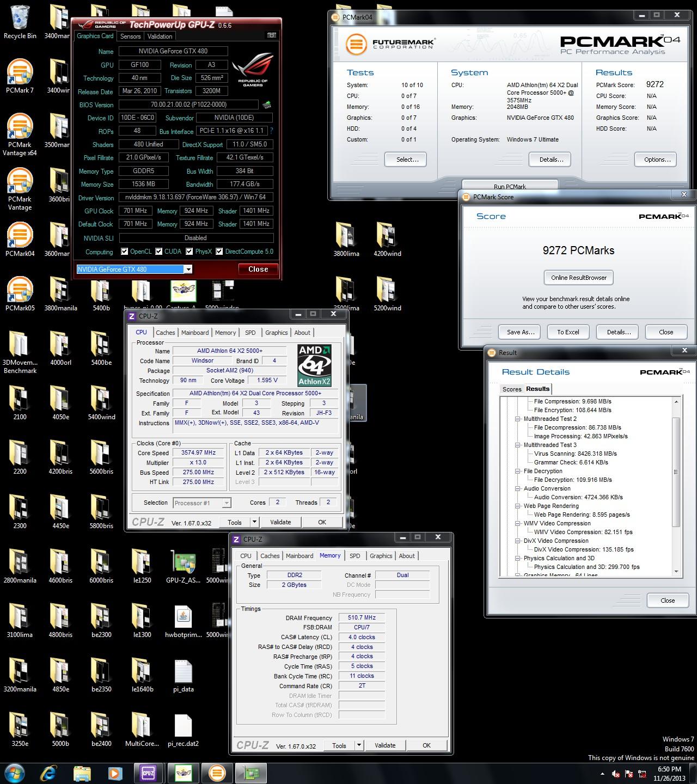
Task: Click OK in CPU-Z CPU window
Action: tap(322, 522)
